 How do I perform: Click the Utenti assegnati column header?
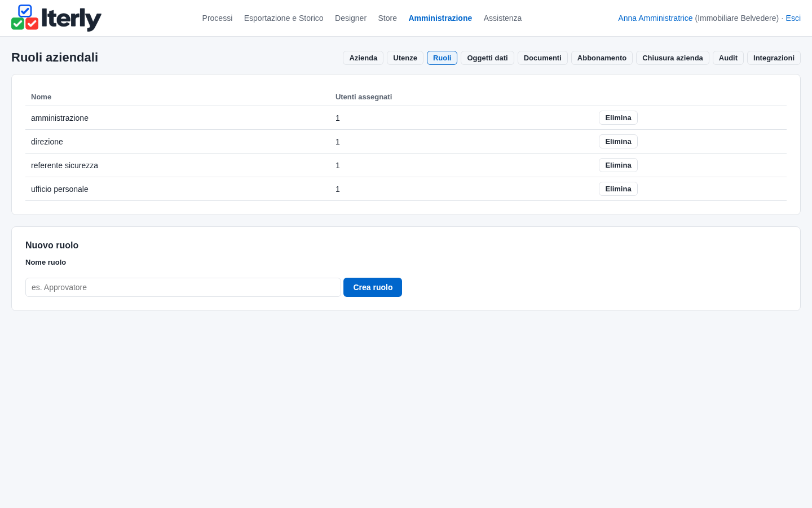click(x=364, y=97)
